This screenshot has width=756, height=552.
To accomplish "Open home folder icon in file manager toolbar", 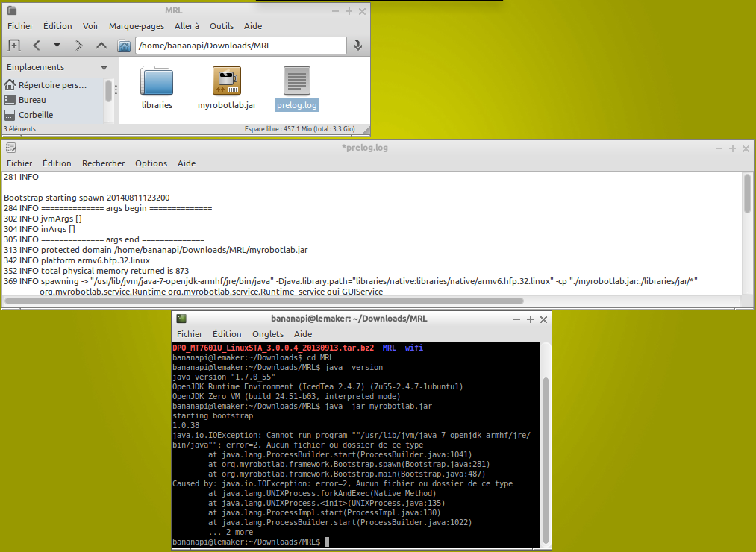I will click(x=124, y=46).
